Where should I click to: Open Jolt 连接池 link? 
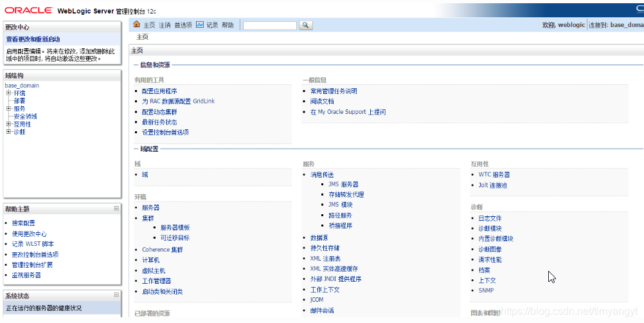493,185
